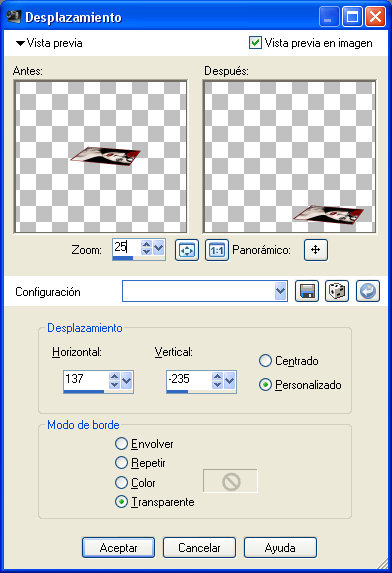Randomize parameters with the dice icon
The height and width of the screenshot is (573, 392).
click(337, 291)
